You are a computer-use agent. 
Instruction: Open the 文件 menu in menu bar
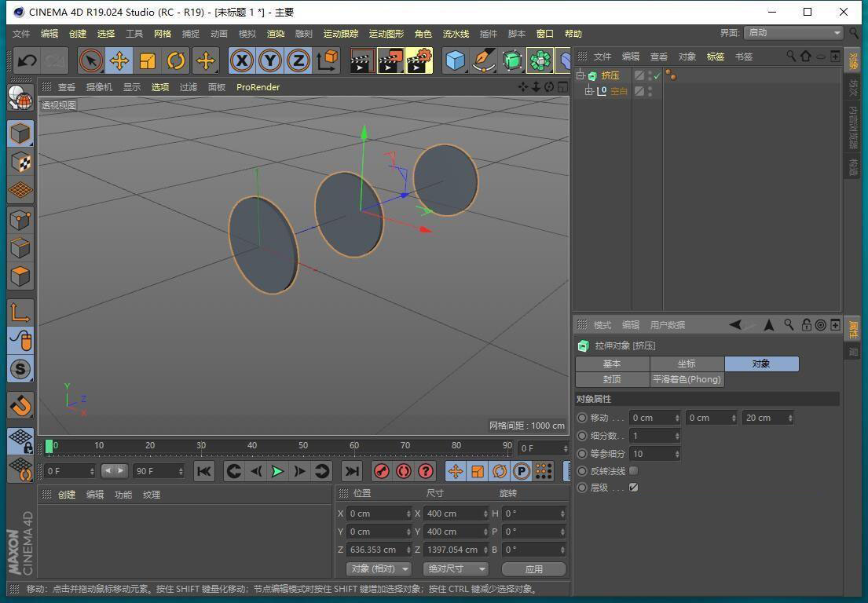(21, 34)
